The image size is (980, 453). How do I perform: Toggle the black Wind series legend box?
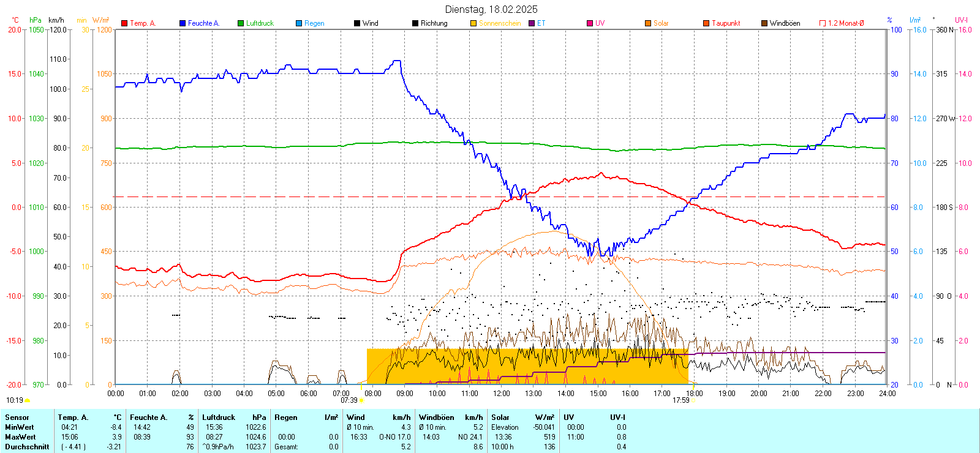pyautogui.click(x=357, y=23)
